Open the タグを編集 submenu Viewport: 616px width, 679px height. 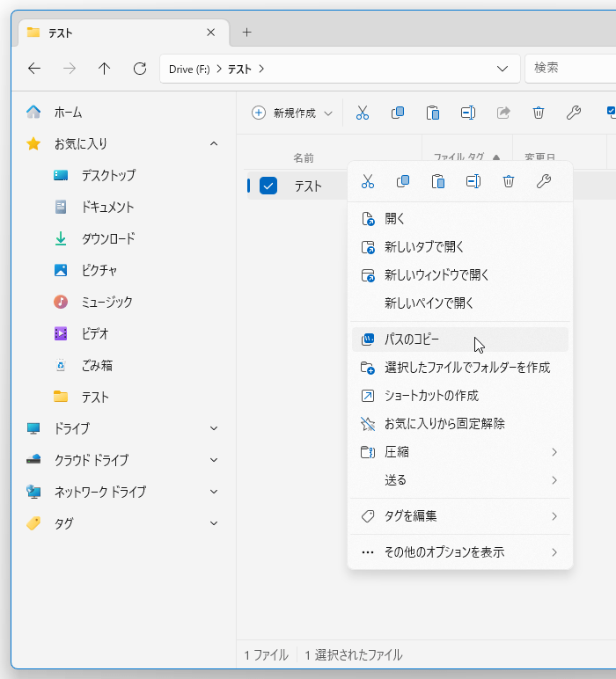click(x=460, y=516)
